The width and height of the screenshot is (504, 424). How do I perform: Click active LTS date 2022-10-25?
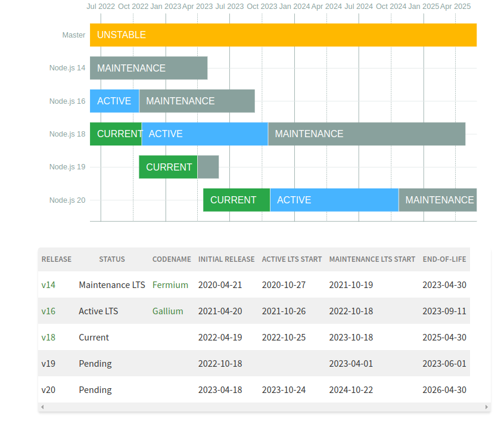(284, 338)
